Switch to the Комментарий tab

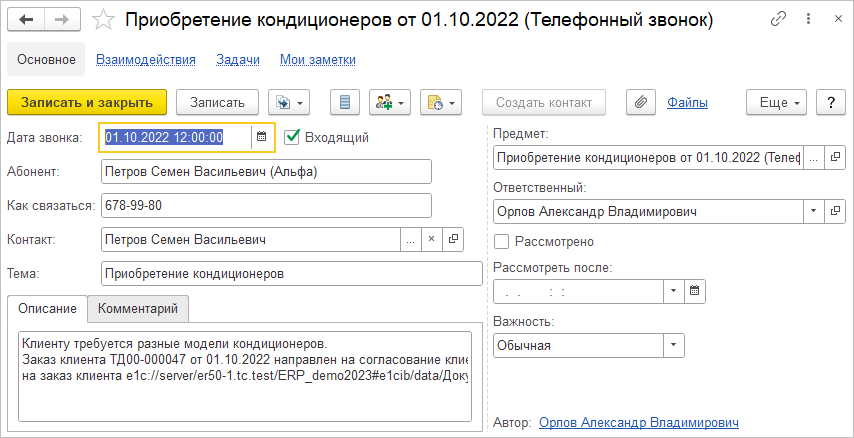point(138,308)
